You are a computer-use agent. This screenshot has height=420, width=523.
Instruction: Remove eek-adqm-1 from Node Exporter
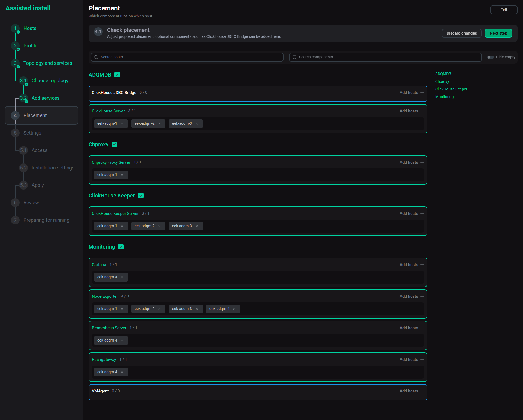pyautogui.click(x=122, y=309)
